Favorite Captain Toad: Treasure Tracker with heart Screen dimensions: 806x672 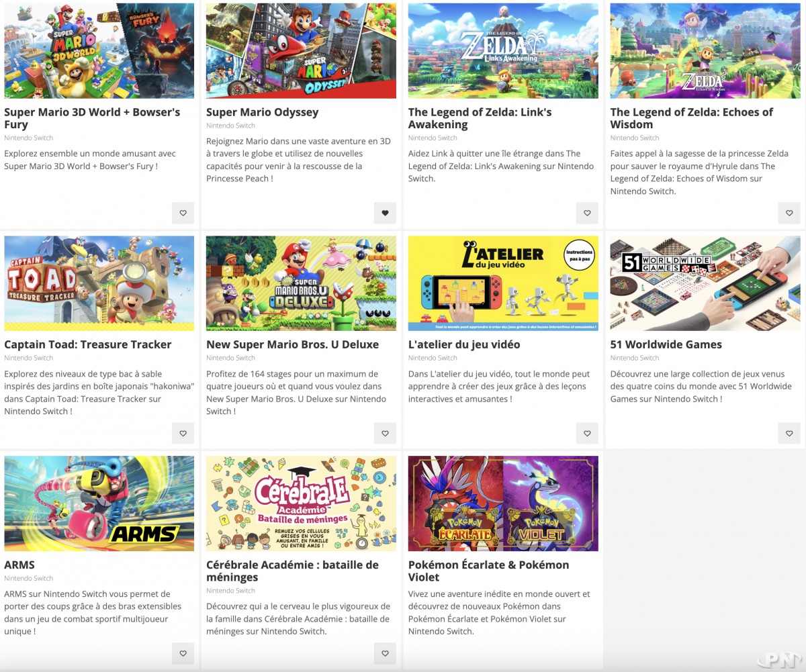(183, 434)
